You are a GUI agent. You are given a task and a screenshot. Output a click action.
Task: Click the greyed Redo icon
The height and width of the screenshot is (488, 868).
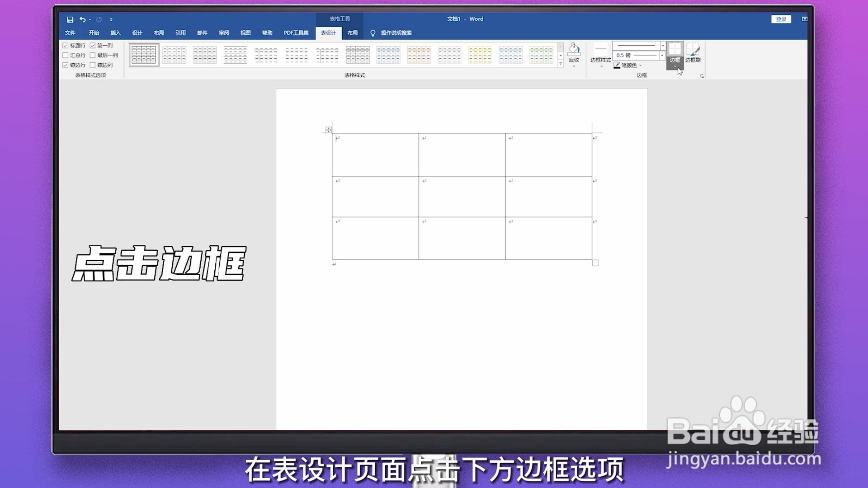pos(99,19)
